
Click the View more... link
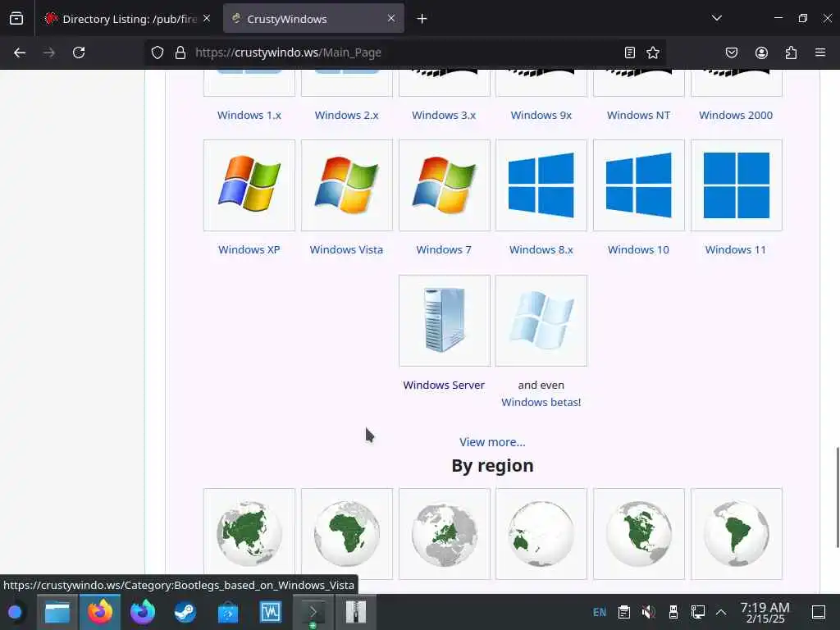(492, 442)
